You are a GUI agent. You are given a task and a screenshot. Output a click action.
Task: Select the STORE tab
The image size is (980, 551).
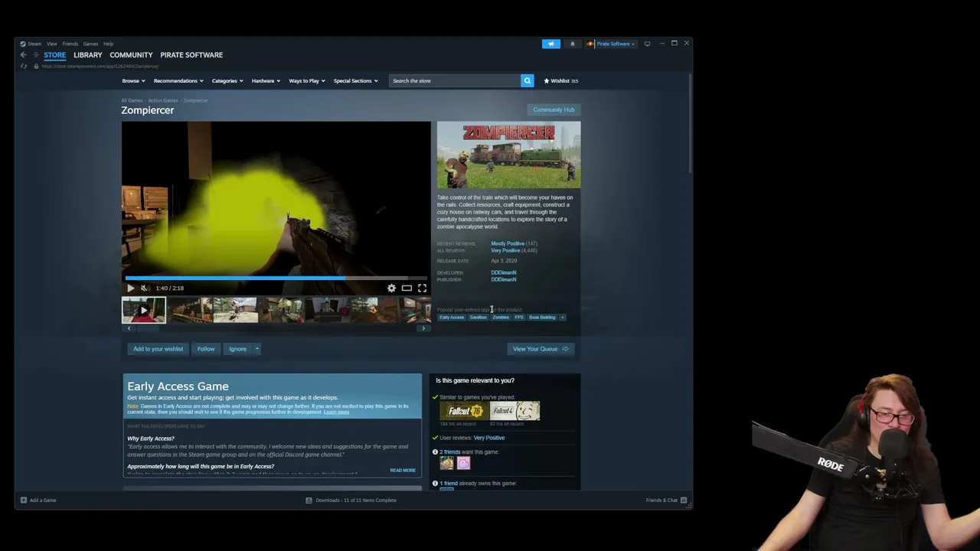[54, 55]
